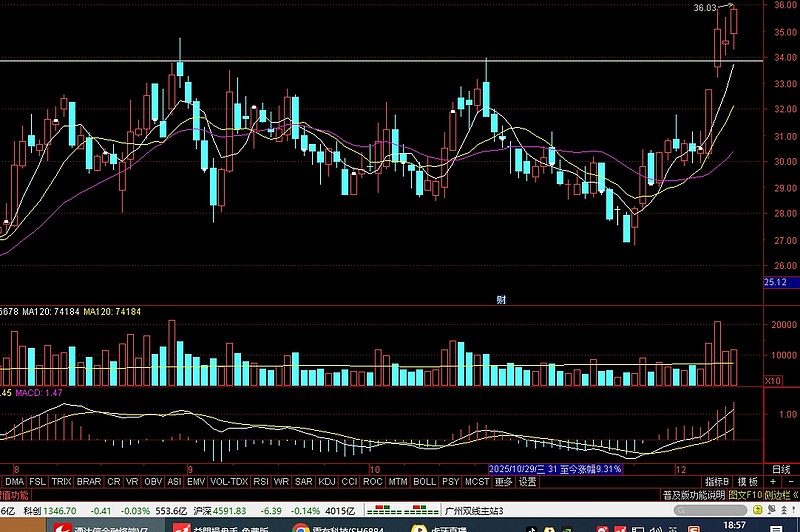Click the 设置 settings button

point(527,482)
